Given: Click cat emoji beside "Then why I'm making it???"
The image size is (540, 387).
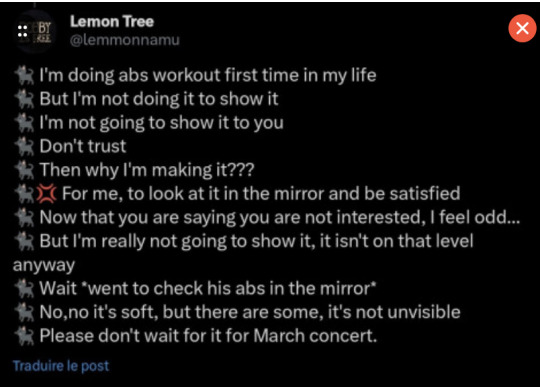Looking at the screenshot, I should coord(24,170).
